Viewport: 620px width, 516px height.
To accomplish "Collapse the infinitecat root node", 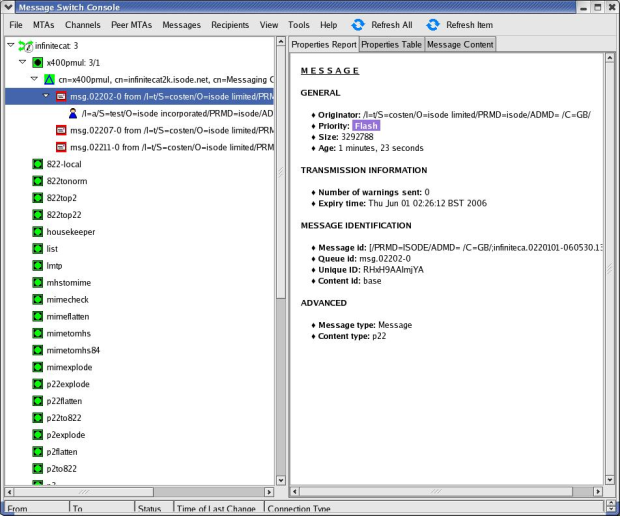I will point(10,45).
